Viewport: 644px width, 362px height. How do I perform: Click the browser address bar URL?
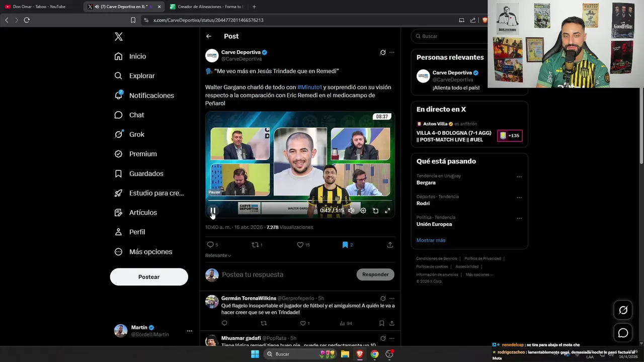208,20
